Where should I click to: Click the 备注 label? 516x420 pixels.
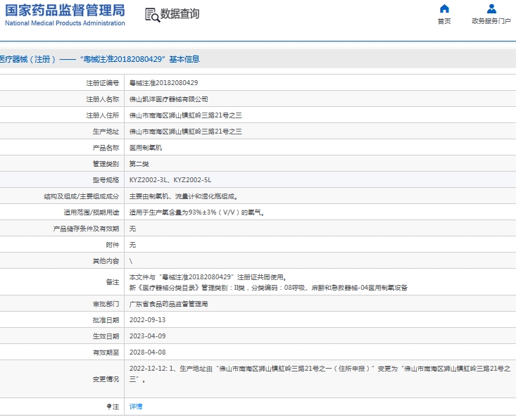pos(113,282)
